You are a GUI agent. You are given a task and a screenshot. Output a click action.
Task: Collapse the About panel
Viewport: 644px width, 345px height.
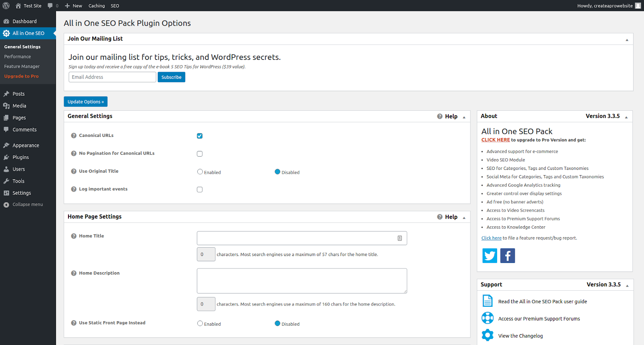(626, 117)
